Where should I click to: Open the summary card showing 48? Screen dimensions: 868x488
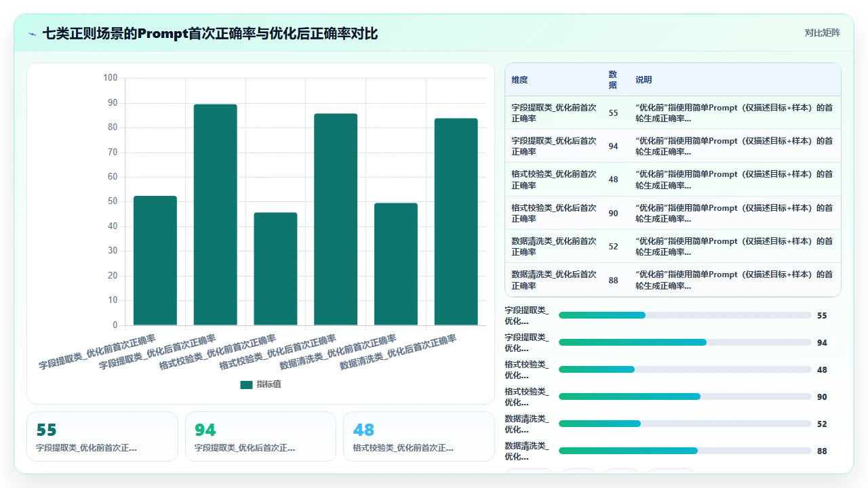419,436
